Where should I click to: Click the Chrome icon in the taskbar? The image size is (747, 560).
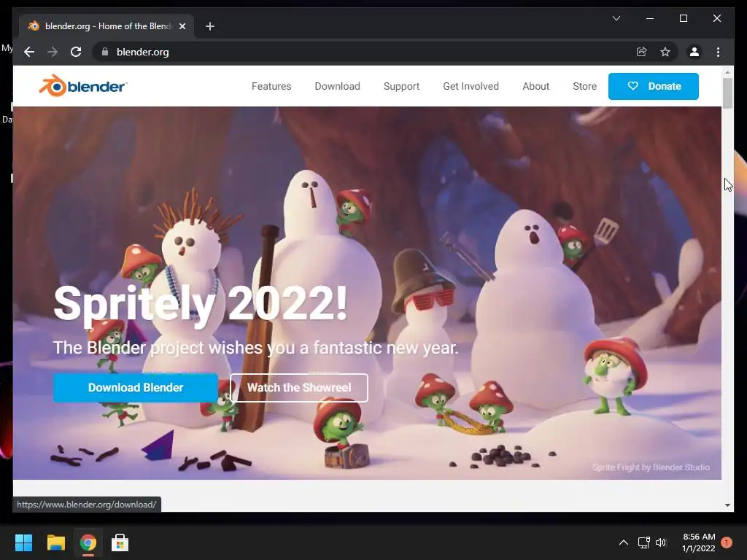(x=88, y=542)
